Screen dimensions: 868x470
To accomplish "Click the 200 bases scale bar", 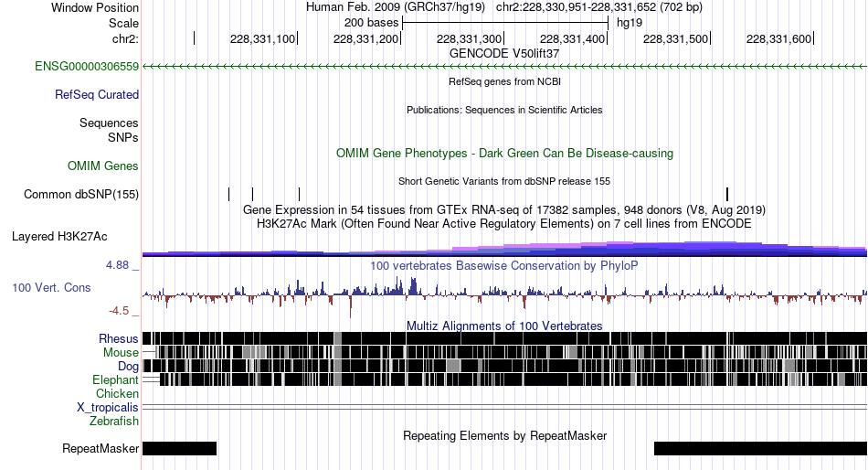I will [505, 23].
